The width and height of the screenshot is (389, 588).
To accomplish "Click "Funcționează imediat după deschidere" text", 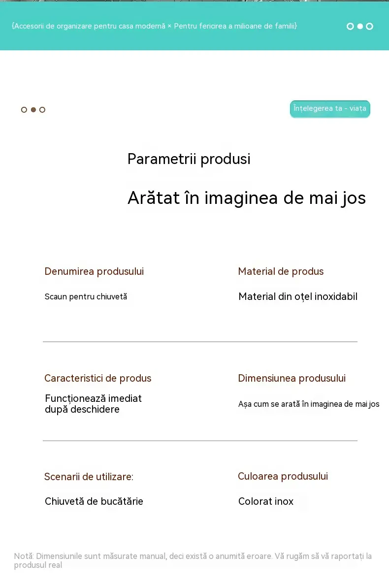I will point(93,404).
